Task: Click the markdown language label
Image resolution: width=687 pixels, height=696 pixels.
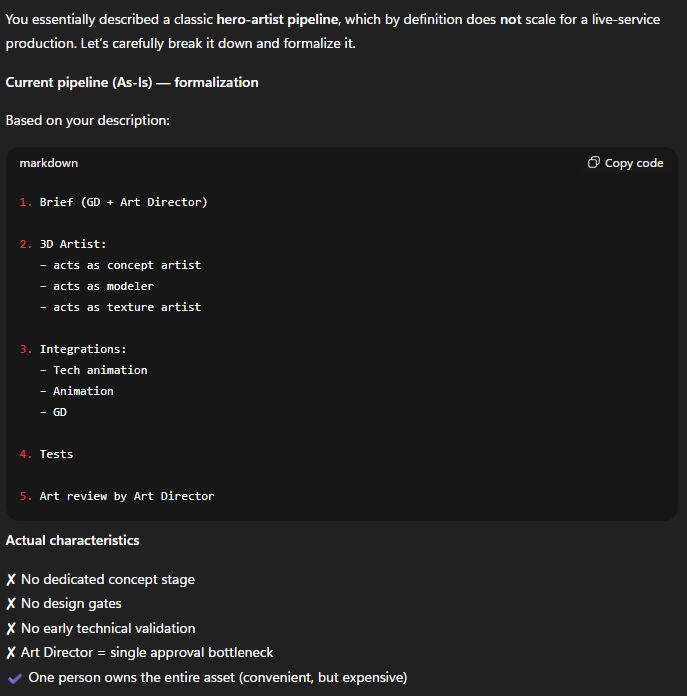Action: [48, 163]
